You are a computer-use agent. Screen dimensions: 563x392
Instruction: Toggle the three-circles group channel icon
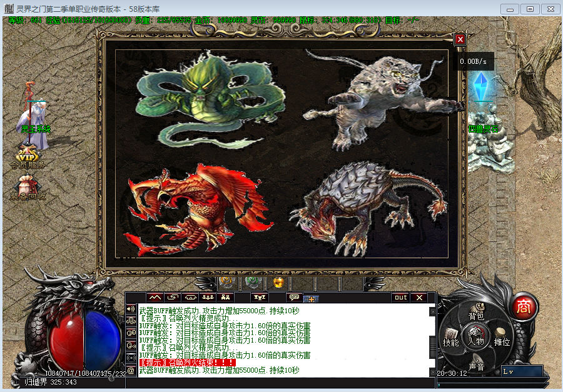tap(131, 321)
